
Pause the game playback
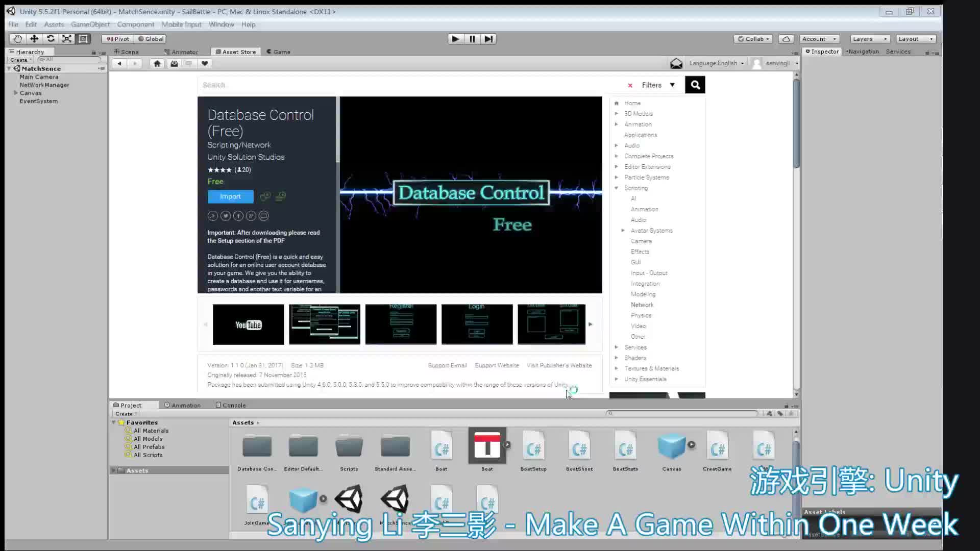pos(472,39)
